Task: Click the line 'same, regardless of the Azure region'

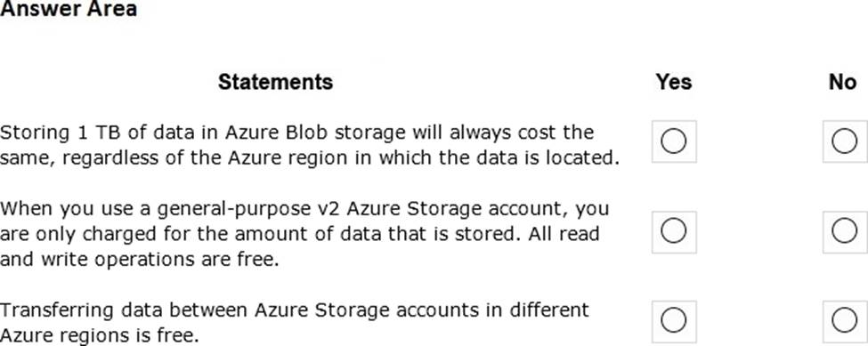Action: point(310,158)
